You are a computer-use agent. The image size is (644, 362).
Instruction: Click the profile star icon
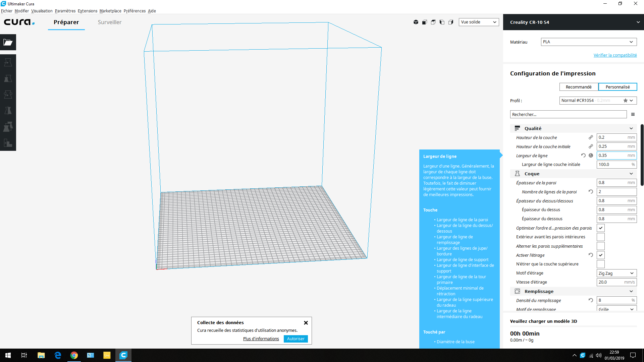[625, 101]
